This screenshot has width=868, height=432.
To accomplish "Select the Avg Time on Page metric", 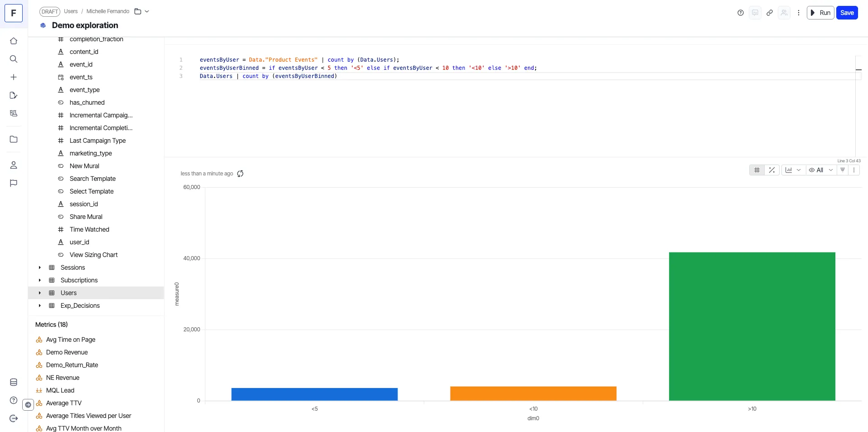I will [71, 340].
